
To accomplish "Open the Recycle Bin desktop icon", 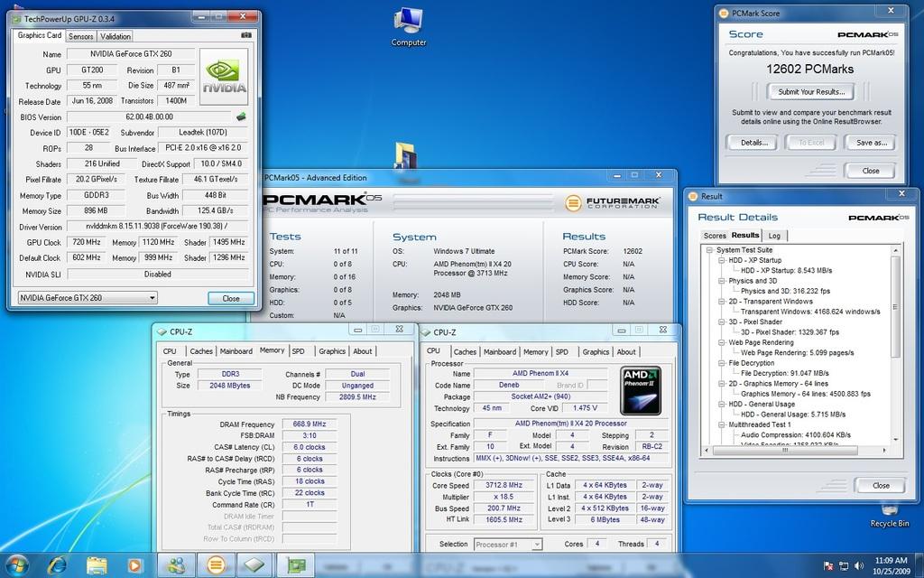I will (889, 515).
